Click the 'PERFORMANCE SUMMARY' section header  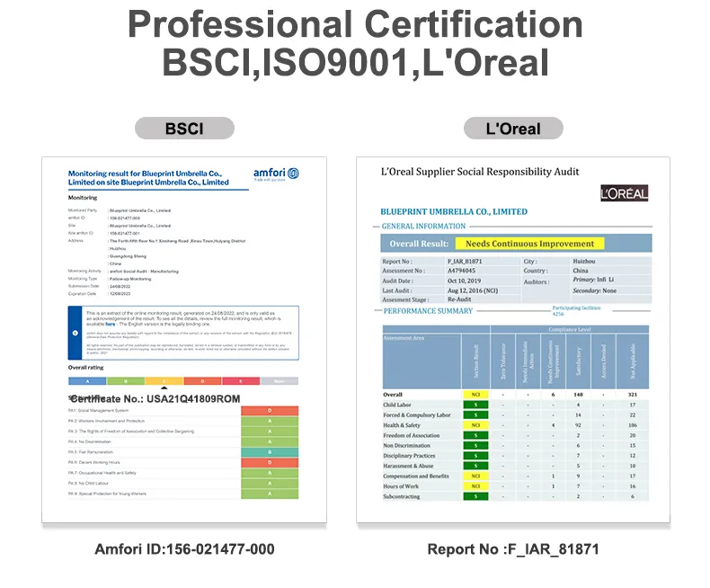click(428, 311)
